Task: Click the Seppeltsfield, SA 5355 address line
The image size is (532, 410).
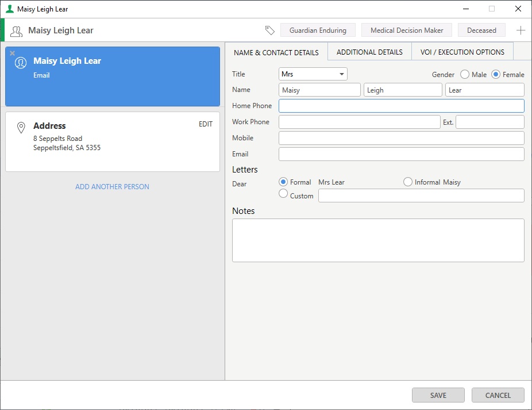Action: tap(67, 148)
